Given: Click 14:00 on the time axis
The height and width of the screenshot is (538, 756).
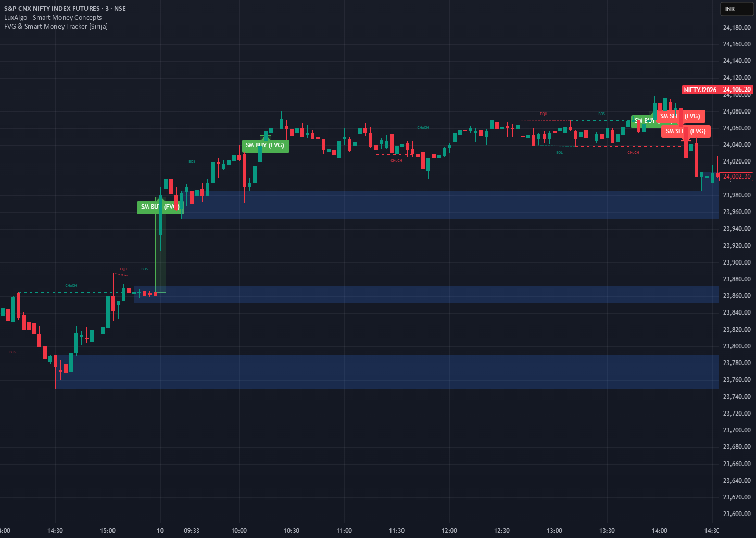Looking at the screenshot, I should 660,531.
